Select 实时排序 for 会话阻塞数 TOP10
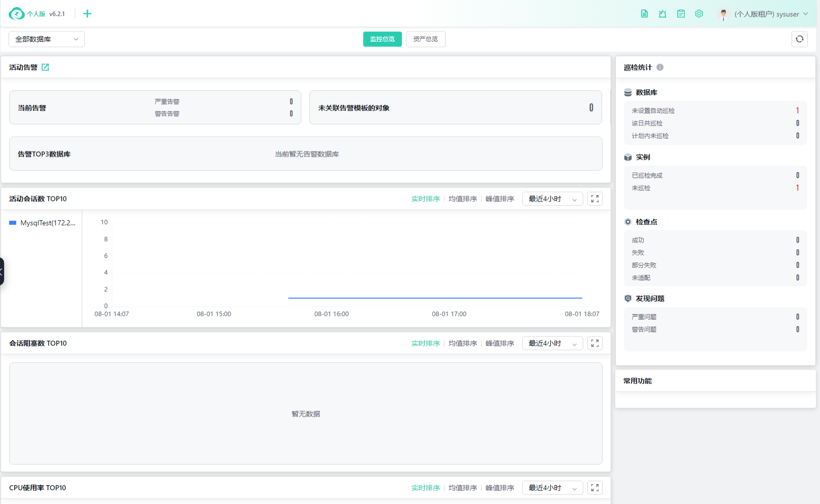This screenshot has height=504, width=820. [426, 344]
